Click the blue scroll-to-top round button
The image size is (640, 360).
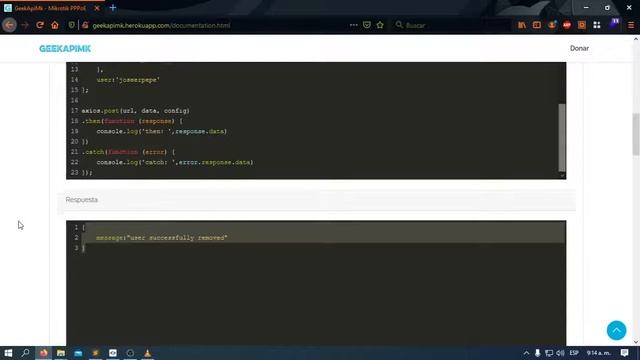pyautogui.click(x=616, y=330)
